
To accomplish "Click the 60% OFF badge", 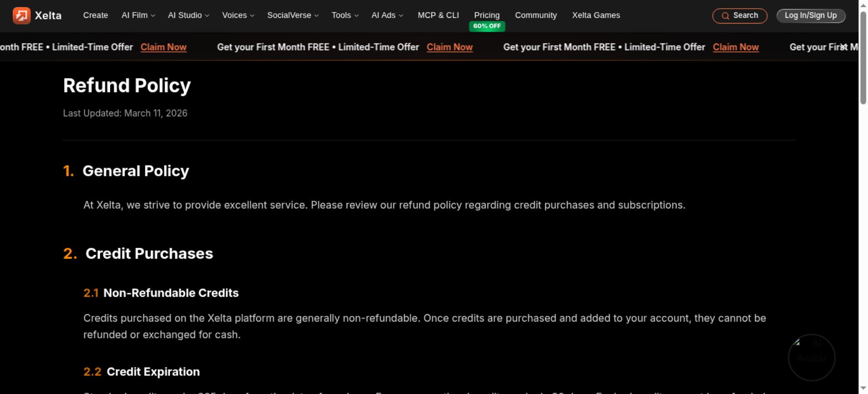I will point(487,26).
